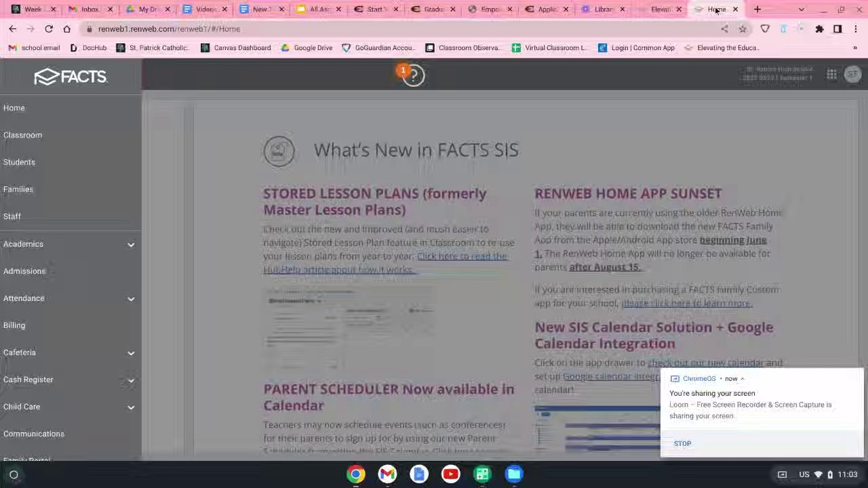Expand the Cash Register menu in sidebar
The height and width of the screenshot is (488, 868).
pyautogui.click(x=131, y=380)
